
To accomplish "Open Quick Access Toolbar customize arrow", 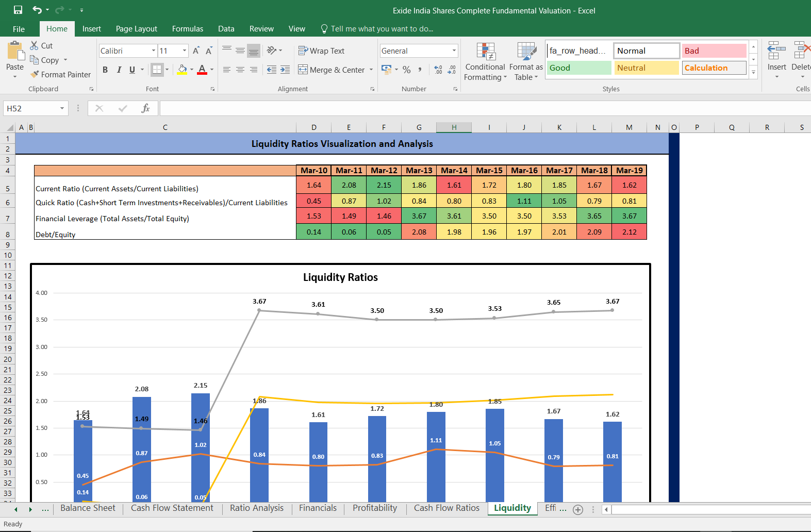I will pos(81,10).
